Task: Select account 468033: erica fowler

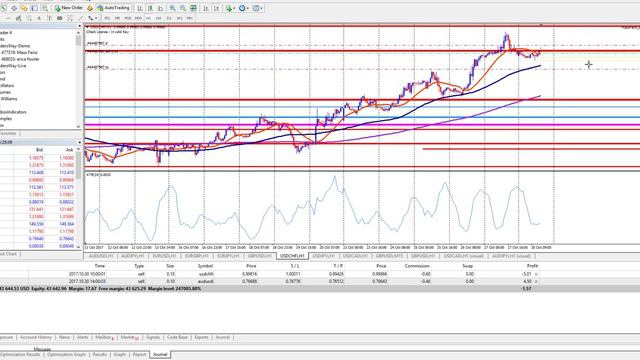Action: click(20, 59)
